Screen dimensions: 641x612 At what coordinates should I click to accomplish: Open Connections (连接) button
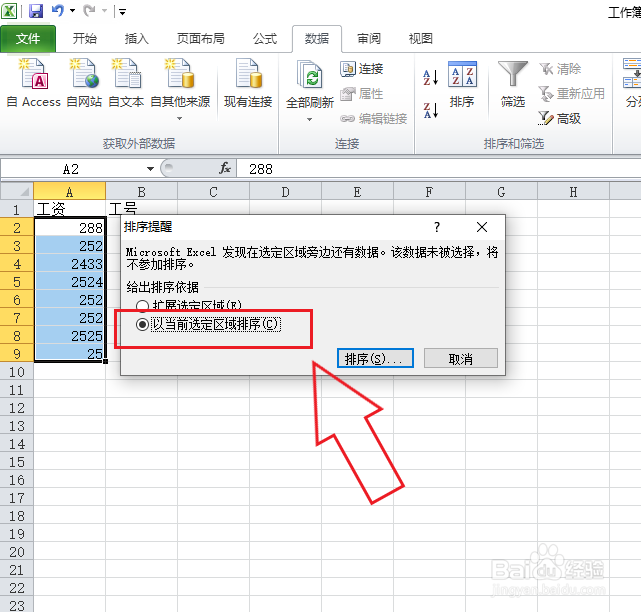tap(362, 69)
